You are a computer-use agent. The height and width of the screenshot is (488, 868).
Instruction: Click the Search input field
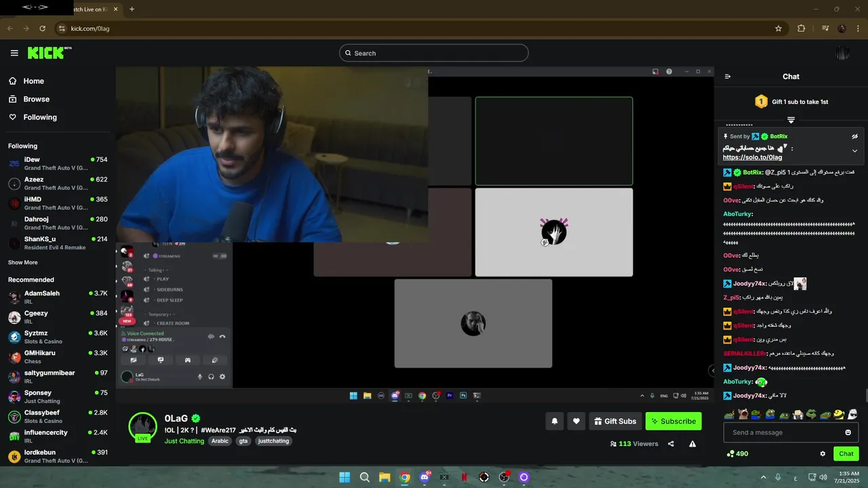(434, 53)
